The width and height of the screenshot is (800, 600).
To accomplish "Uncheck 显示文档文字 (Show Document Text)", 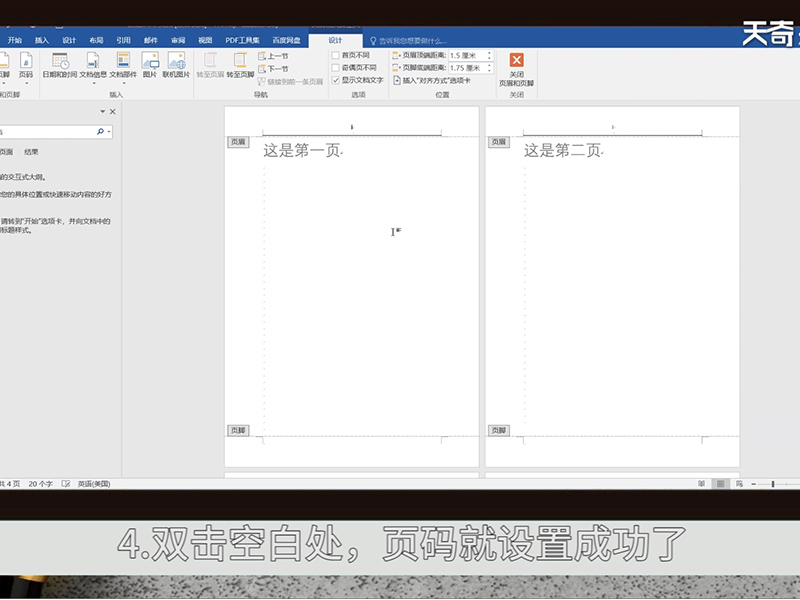I will click(336, 80).
